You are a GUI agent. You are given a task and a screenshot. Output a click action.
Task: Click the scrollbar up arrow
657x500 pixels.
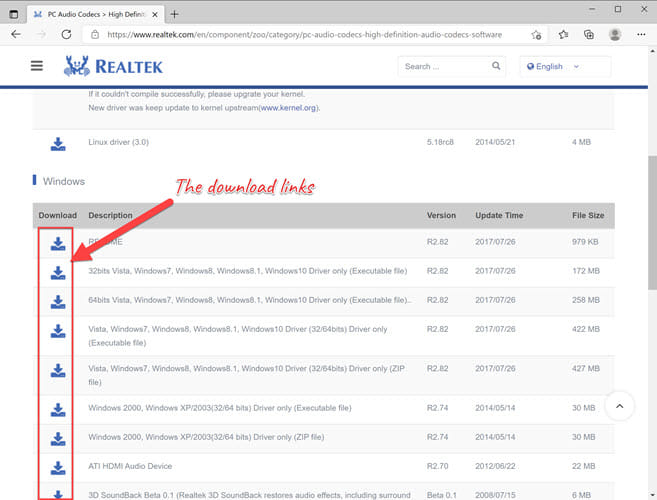[652, 51]
